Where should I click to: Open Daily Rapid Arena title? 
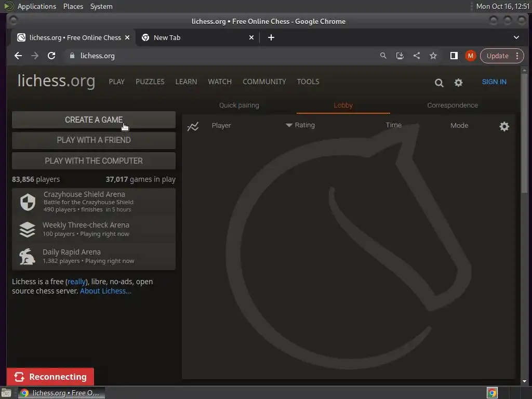pos(72,252)
